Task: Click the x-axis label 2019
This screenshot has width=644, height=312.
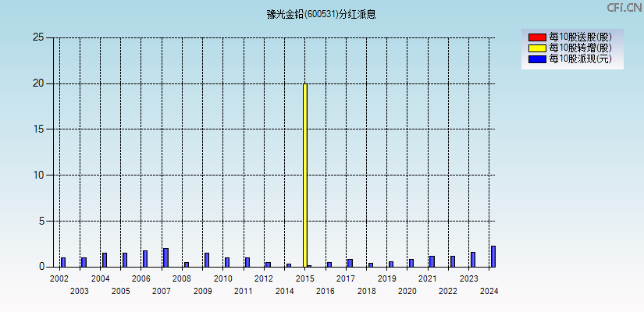Action: tap(387, 278)
